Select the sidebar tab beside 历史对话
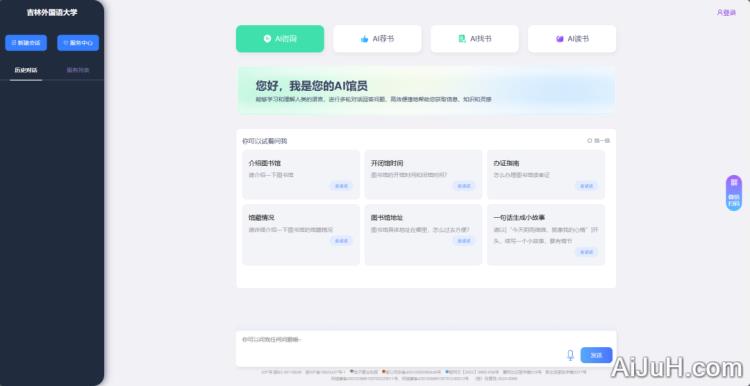The image size is (750, 386). tap(78, 70)
